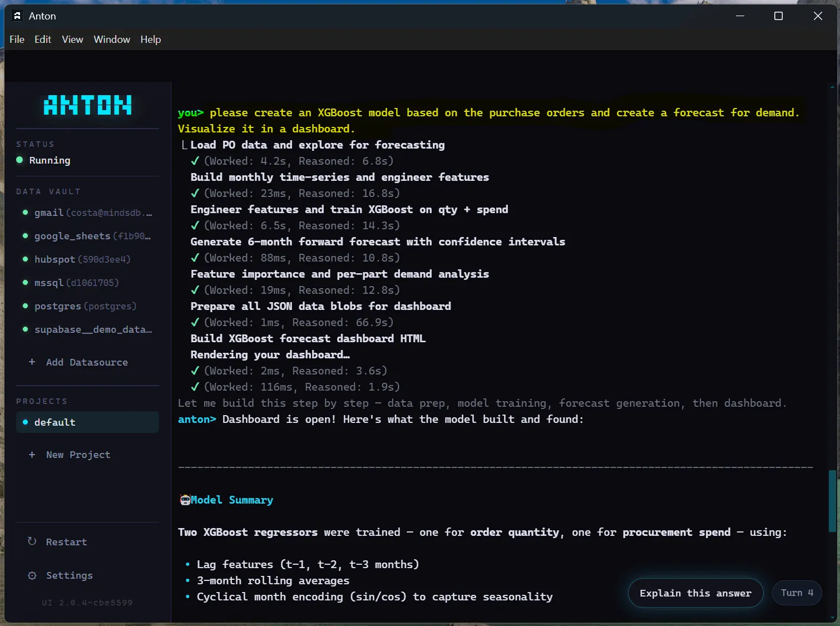Select the default project
This screenshot has width=840, height=626.
point(87,422)
